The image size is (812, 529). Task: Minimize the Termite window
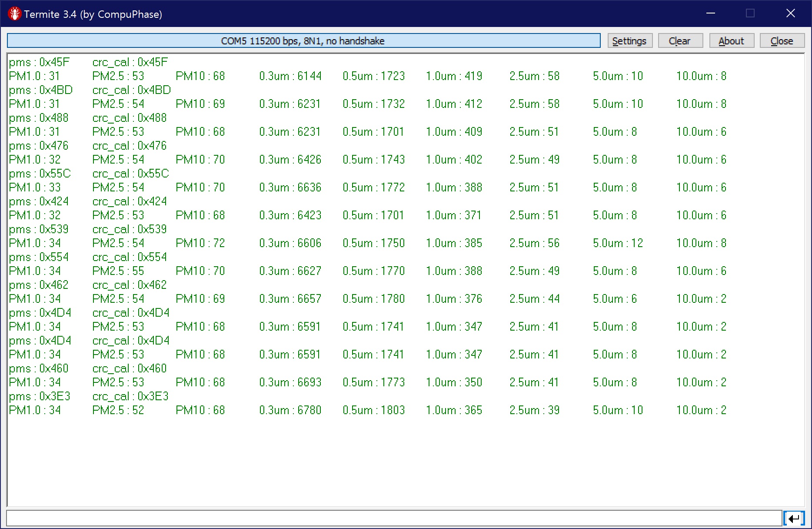711,13
